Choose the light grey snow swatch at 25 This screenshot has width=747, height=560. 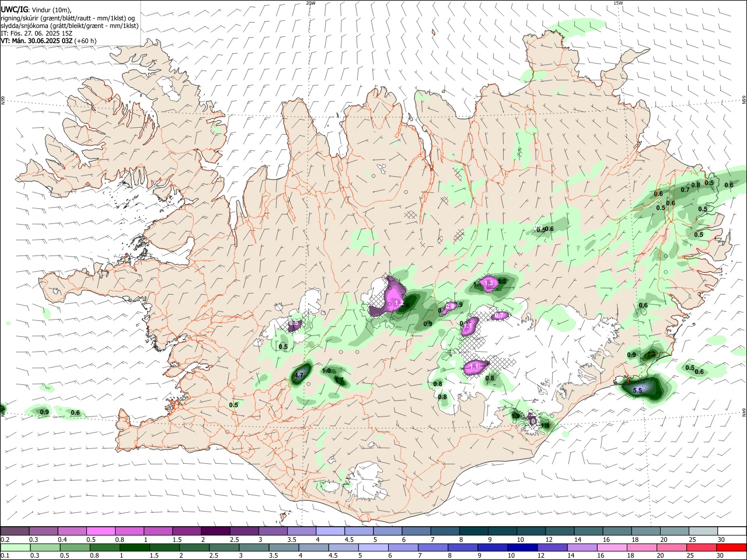click(703, 531)
